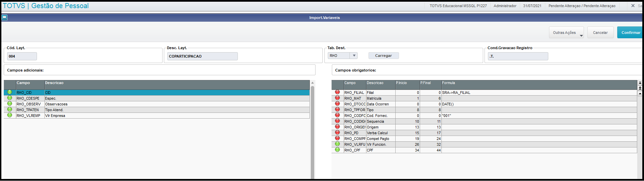
Task: Click the date 31/07/2021 in header
Action: click(x=532, y=6)
